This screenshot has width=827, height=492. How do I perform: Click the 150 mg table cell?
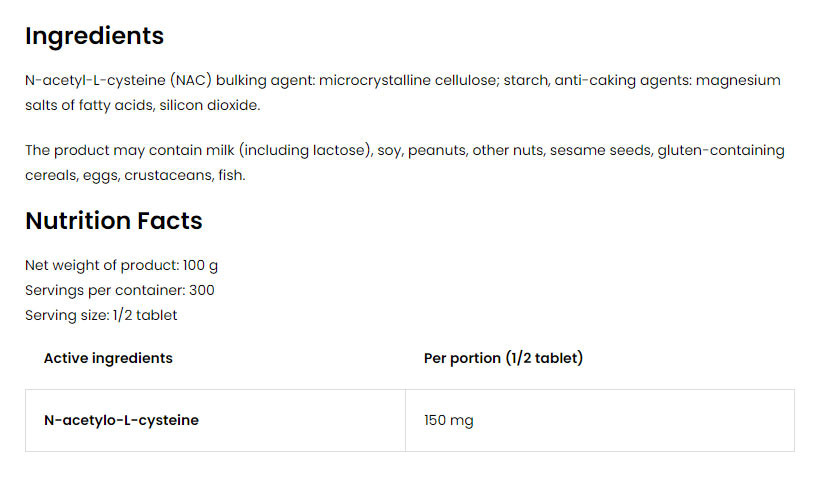pos(449,420)
